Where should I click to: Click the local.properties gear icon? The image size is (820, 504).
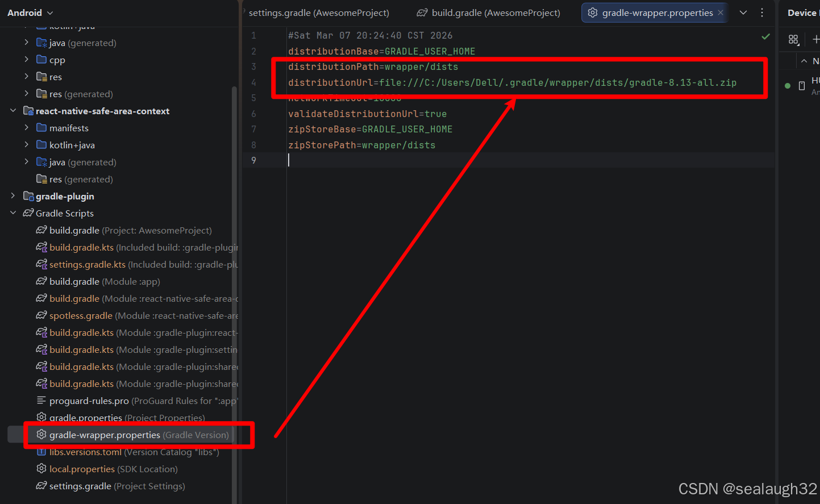click(41, 468)
